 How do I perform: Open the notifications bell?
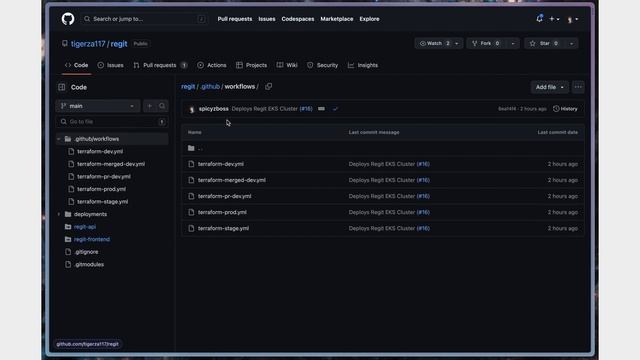pyautogui.click(x=539, y=19)
